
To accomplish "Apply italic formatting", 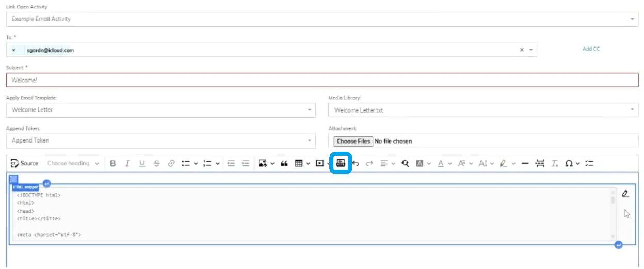I will (x=127, y=163).
